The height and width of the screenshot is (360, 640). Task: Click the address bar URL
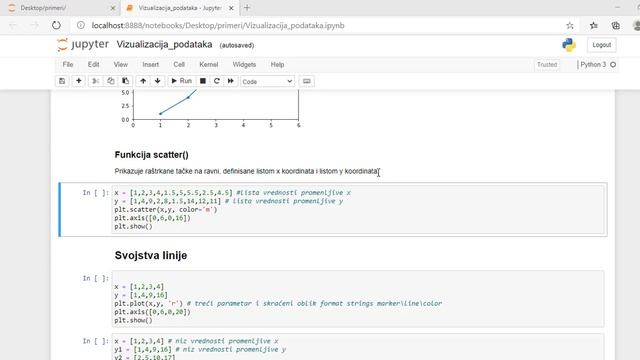click(x=218, y=25)
